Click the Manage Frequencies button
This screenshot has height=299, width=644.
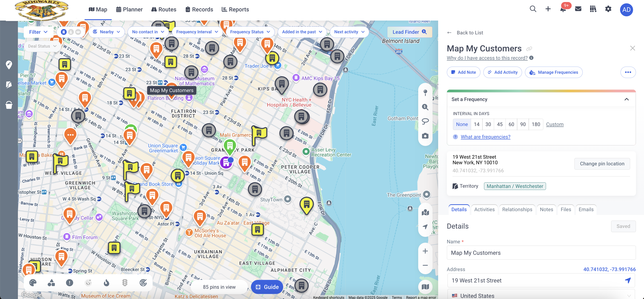click(x=554, y=72)
